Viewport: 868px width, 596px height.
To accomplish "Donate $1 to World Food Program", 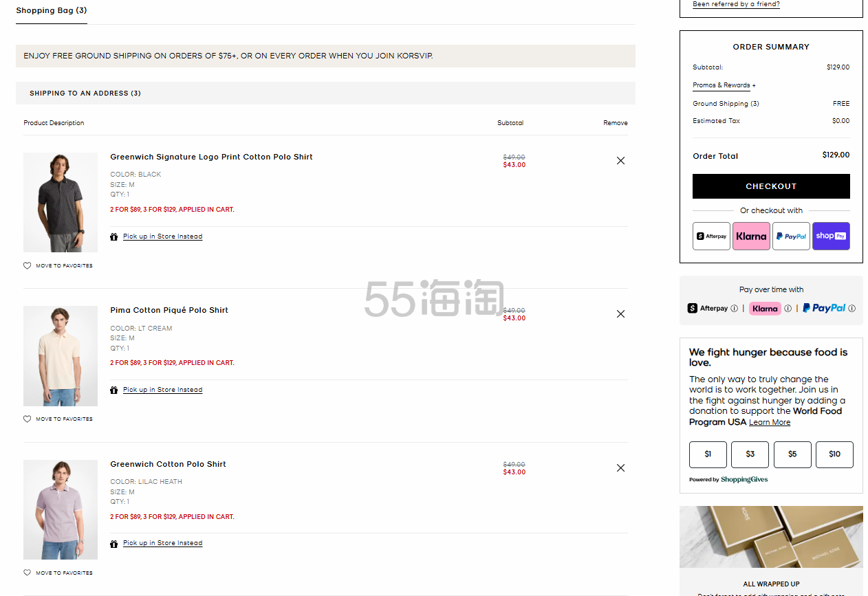I will [708, 454].
